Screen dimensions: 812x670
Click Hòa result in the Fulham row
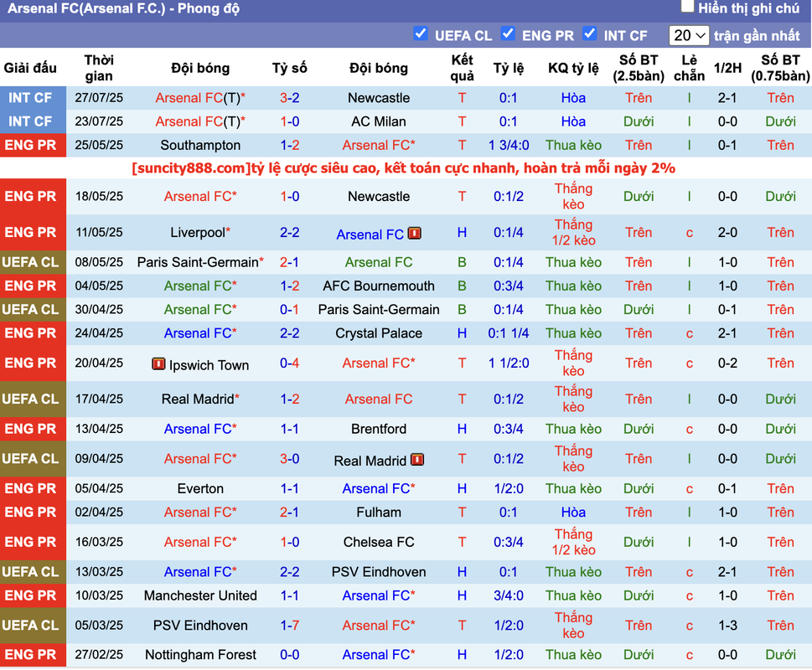573,513
